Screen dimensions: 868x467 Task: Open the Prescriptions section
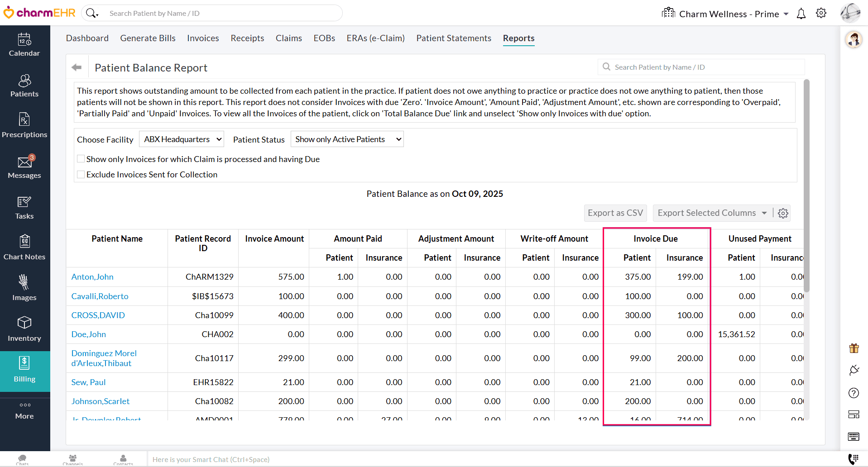coord(24,125)
